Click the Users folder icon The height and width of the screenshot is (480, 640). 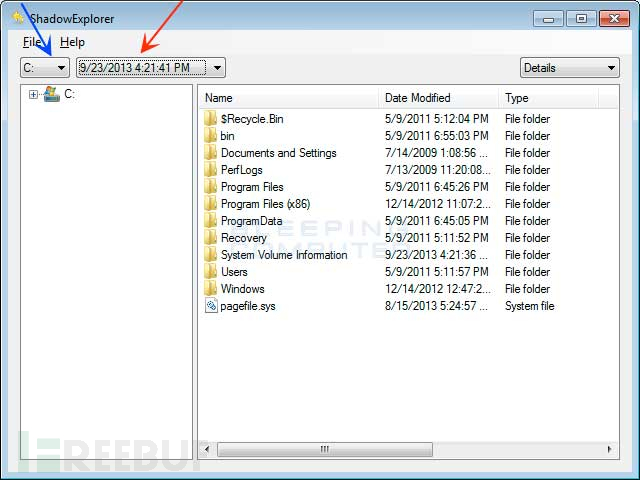tap(211, 272)
